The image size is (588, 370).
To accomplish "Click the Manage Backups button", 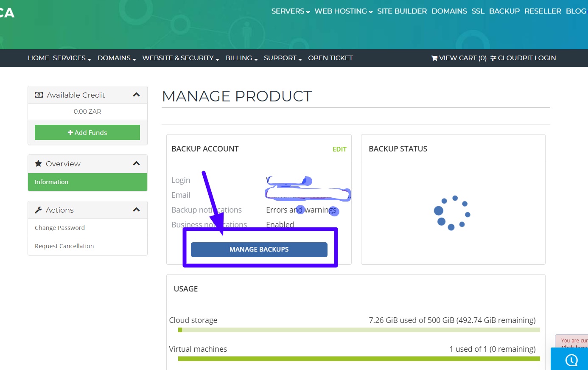I will click(x=259, y=249).
